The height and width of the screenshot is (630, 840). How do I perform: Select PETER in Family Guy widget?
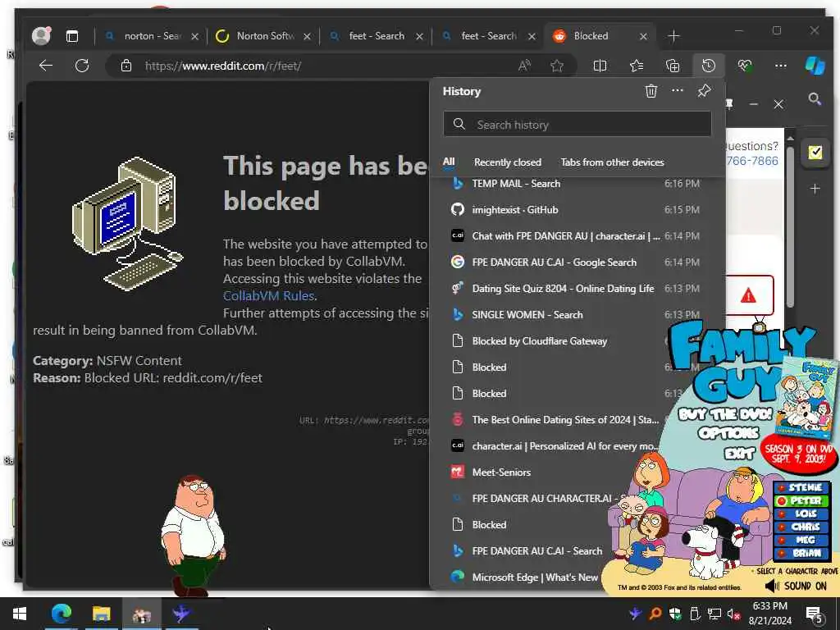point(801,501)
